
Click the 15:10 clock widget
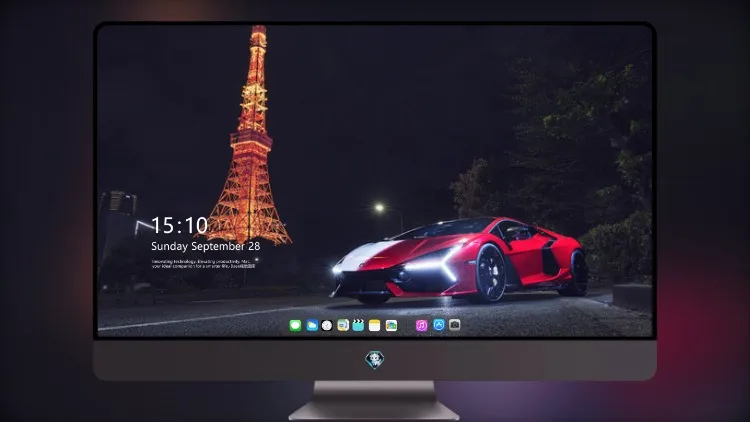[x=179, y=225]
